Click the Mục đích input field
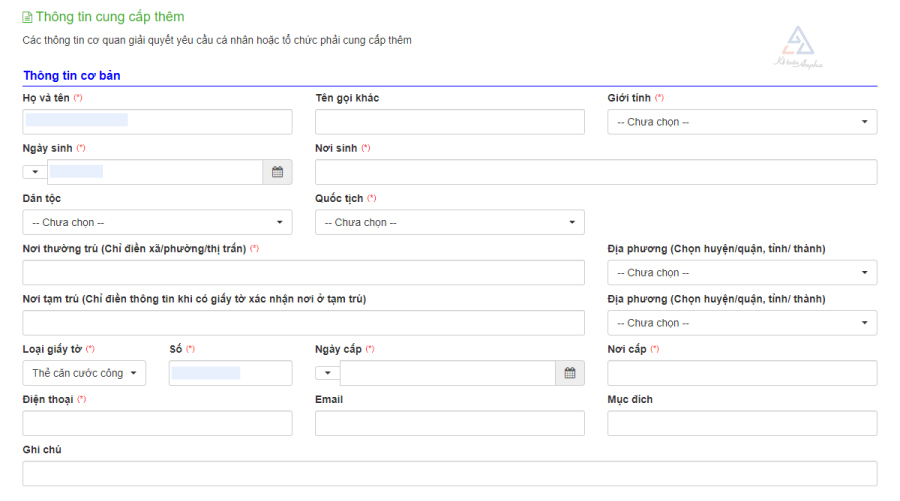The width and height of the screenshot is (900, 501). [742, 423]
